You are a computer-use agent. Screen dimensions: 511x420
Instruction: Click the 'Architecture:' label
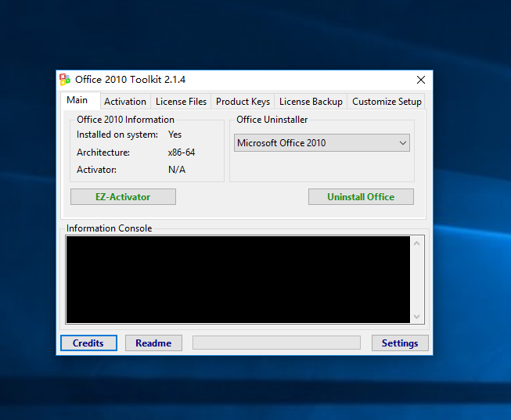click(103, 153)
